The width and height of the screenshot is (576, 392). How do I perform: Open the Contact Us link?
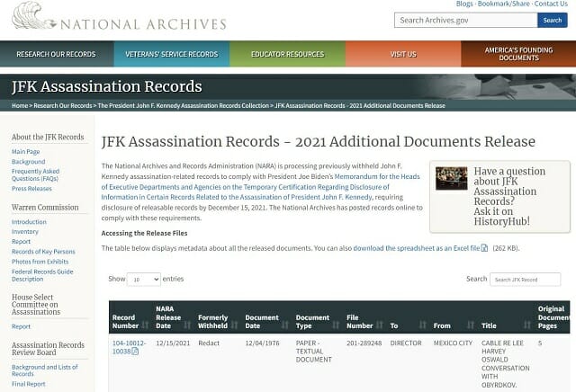coord(551,4)
